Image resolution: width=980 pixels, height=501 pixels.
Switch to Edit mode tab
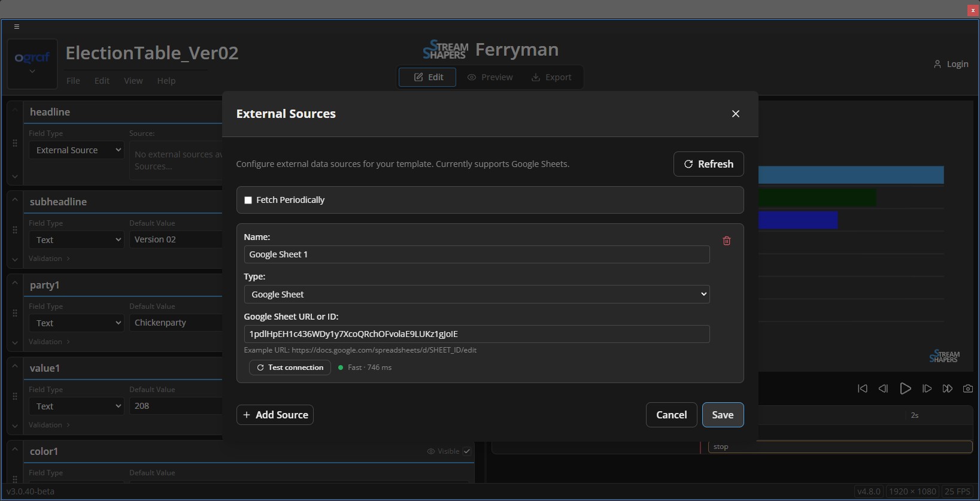(427, 77)
